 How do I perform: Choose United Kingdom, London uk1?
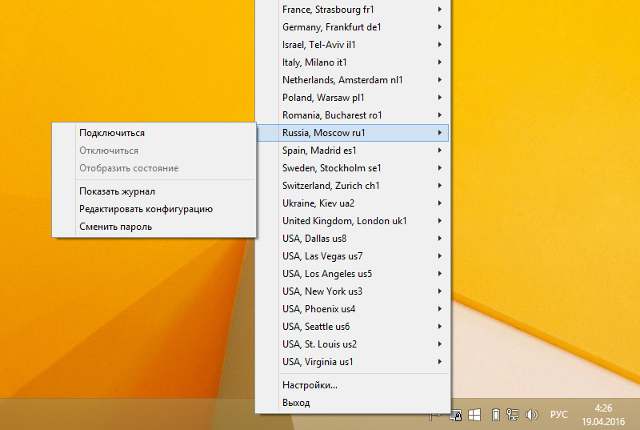[353, 221]
